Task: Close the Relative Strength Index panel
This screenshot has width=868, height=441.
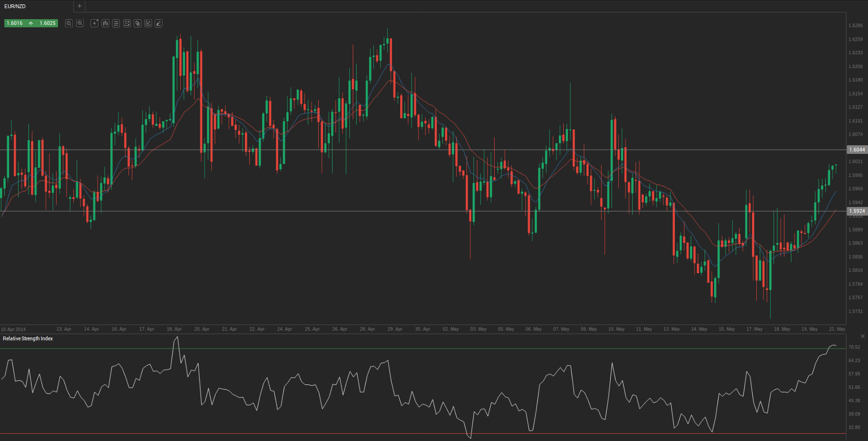Action: (x=863, y=336)
